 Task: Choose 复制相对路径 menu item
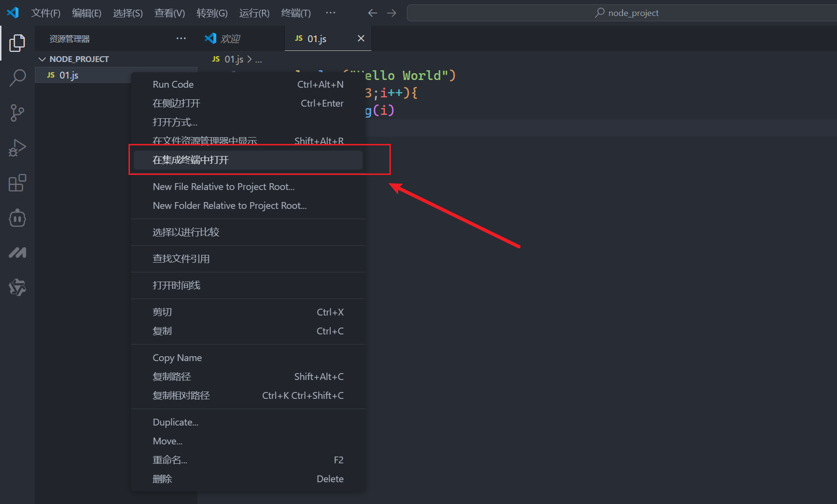pos(248,395)
